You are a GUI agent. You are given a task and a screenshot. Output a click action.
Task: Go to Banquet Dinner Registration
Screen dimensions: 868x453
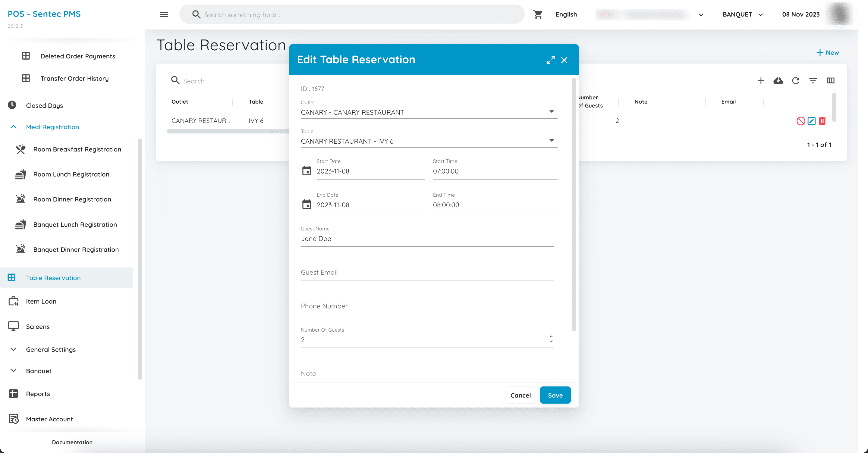click(76, 250)
